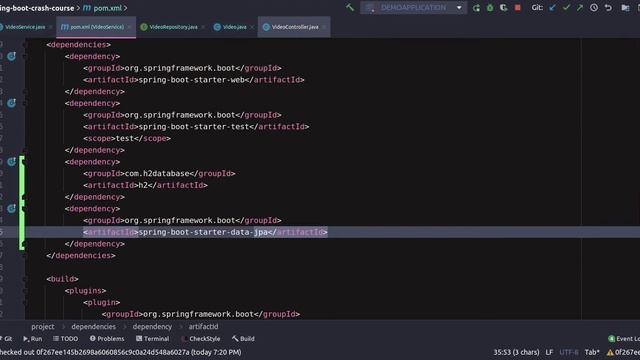The height and width of the screenshot is (360, 640).
Task: Open the DEMOAPPLICATION run configuration dropdown
Action: [x=413, y=8]
